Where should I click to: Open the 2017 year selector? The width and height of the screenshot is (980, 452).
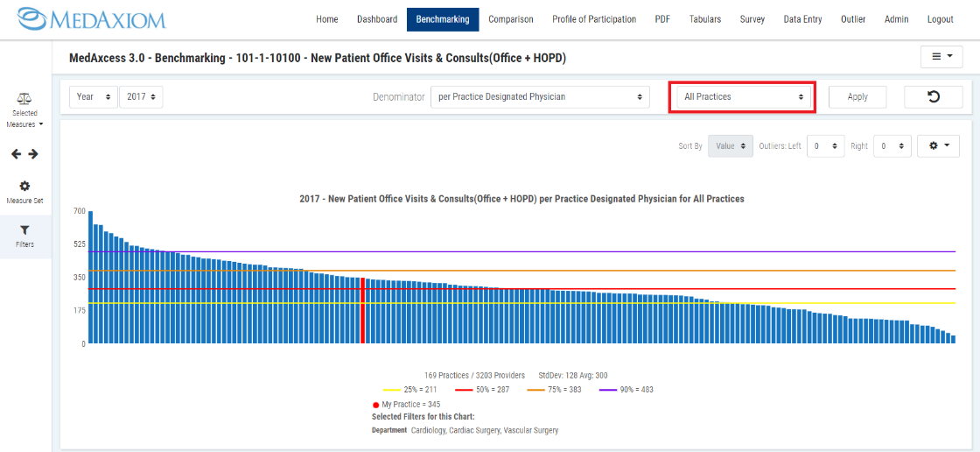pos(141,96)
